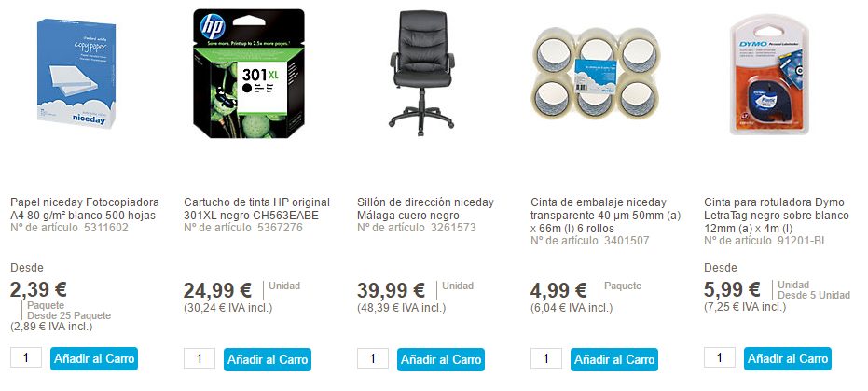Add the niceday paper to cart

click(x=94, y=359)
